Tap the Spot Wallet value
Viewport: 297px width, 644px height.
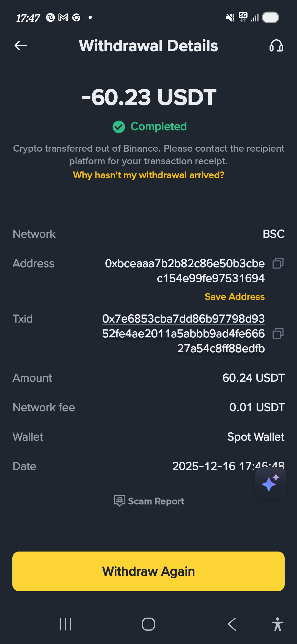click(255, 437)
